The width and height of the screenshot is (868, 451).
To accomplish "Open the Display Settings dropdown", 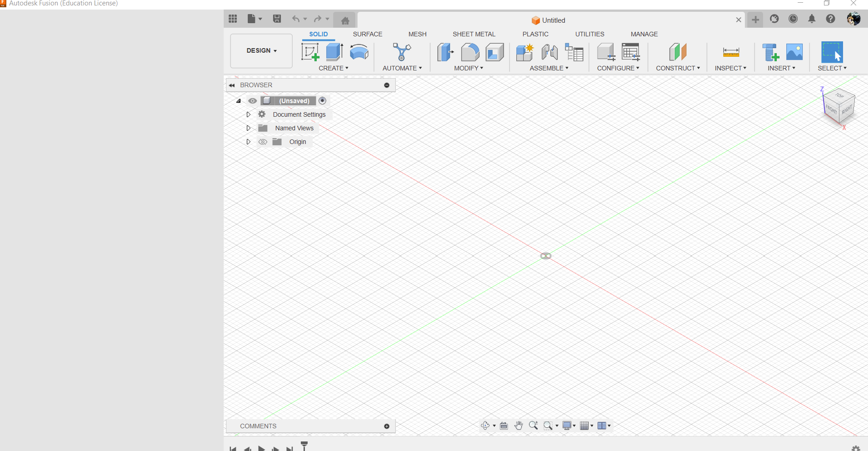I will coord(569,426).
